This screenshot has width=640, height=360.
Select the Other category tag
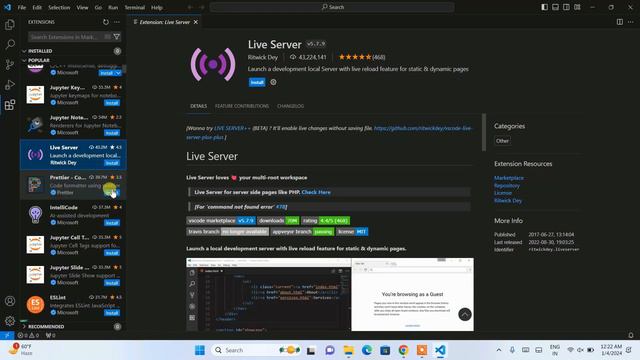(502, 141)
